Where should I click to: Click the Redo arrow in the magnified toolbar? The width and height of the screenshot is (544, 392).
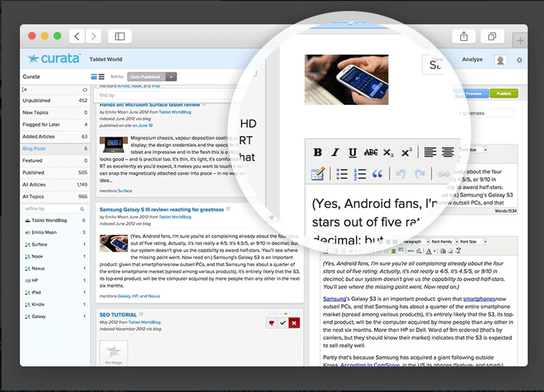tap(420, 174)
